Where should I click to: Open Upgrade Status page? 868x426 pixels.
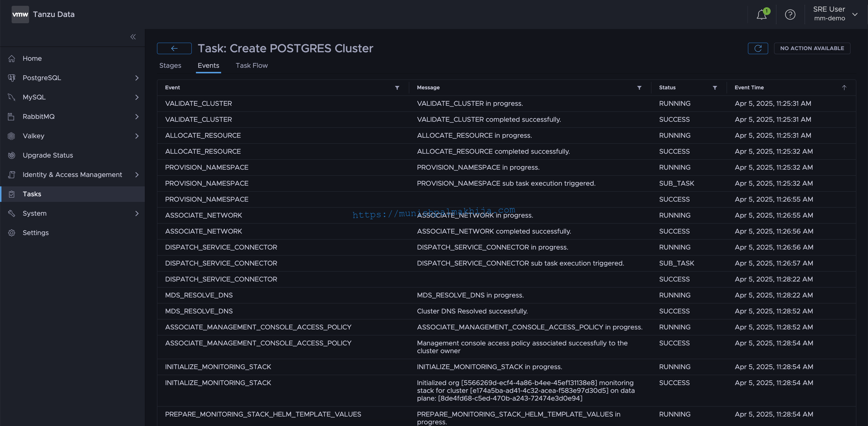pyautogui.click(x=72, y=155)
